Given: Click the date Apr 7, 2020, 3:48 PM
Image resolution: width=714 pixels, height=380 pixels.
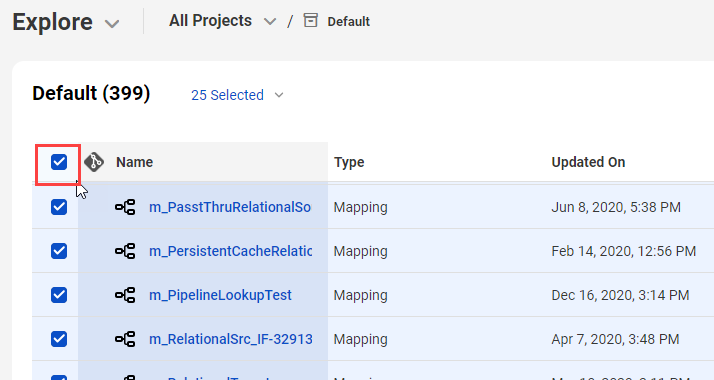Looking at the screenshot, I should pyautogui.click(x=616, y=339).
